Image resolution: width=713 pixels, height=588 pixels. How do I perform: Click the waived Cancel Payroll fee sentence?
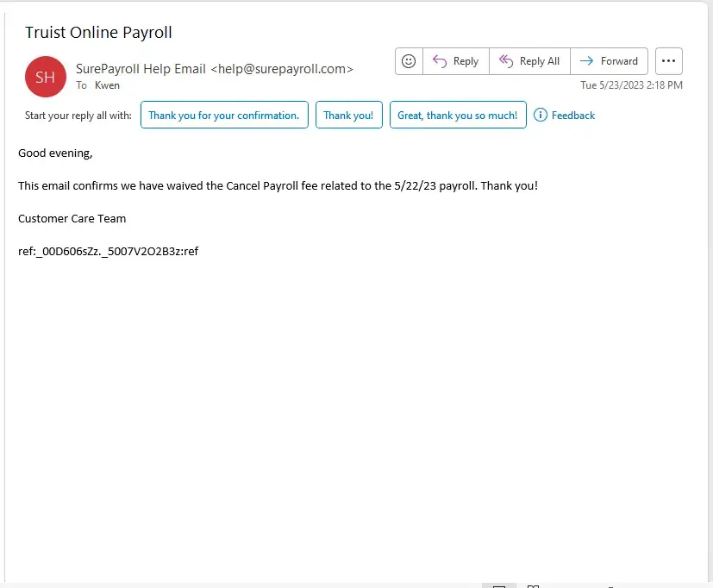[x=278, y=186]
